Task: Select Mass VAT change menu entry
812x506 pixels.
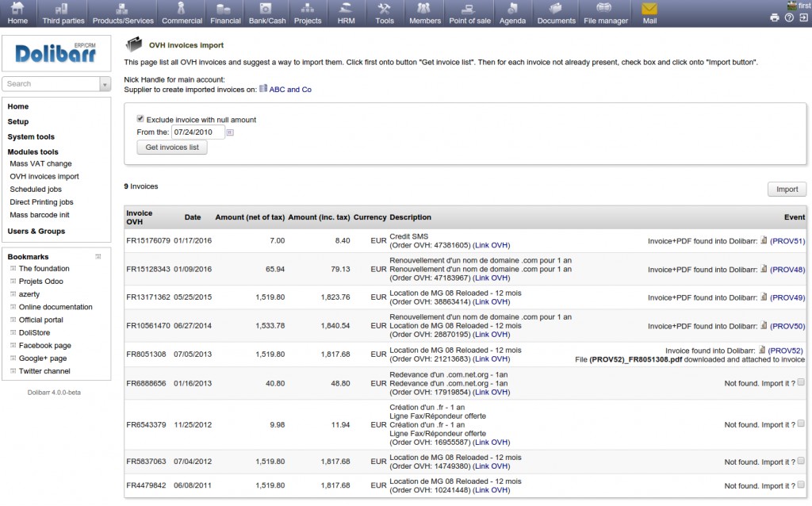Action: pos(40,163)
